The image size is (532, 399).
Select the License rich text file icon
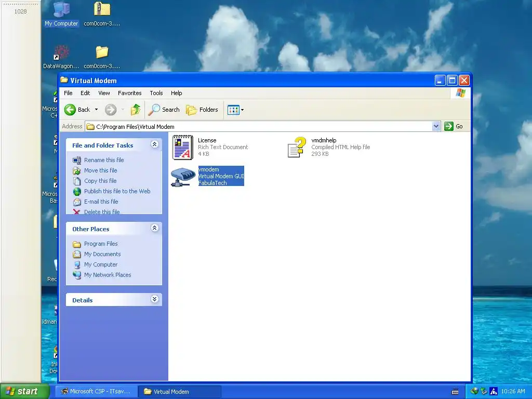pos(182,147)
